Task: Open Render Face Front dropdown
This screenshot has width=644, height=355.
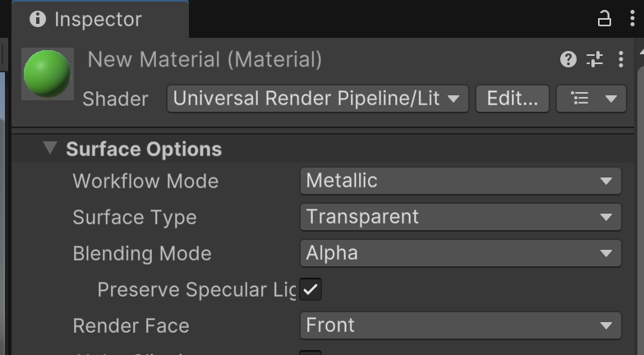Action: pyautogui.click(x=460, y=325)
